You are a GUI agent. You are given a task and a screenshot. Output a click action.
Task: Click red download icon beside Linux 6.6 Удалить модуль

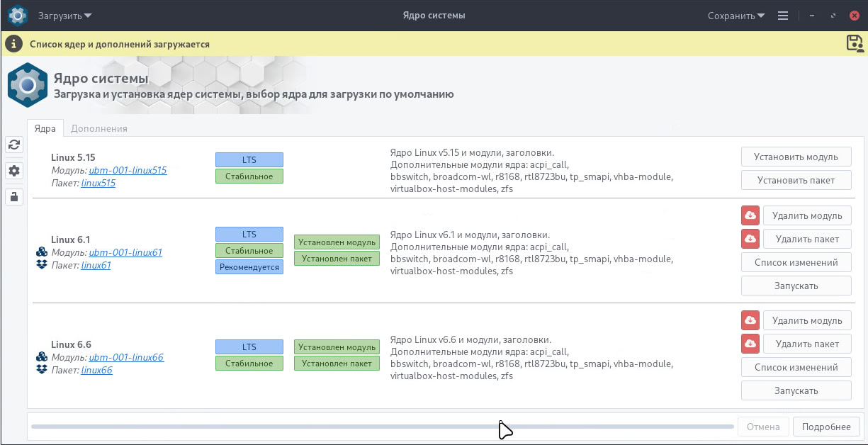coord(750,320)
